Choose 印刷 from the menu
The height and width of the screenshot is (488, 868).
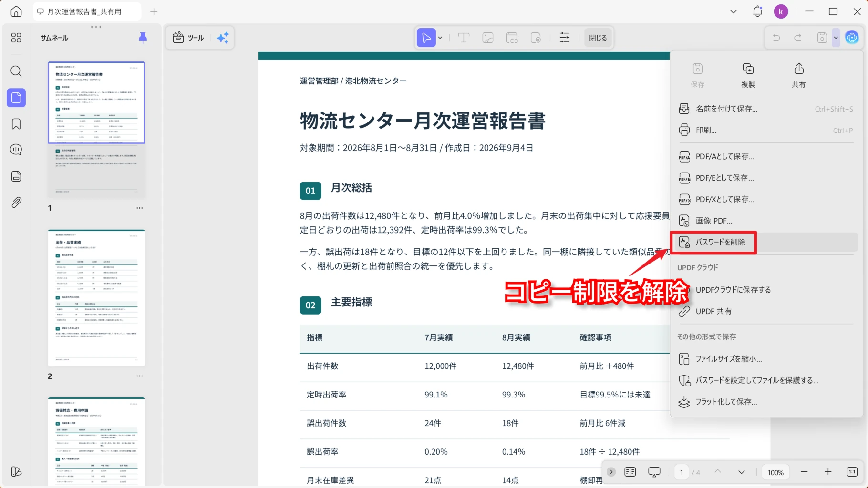coord(766,130)
